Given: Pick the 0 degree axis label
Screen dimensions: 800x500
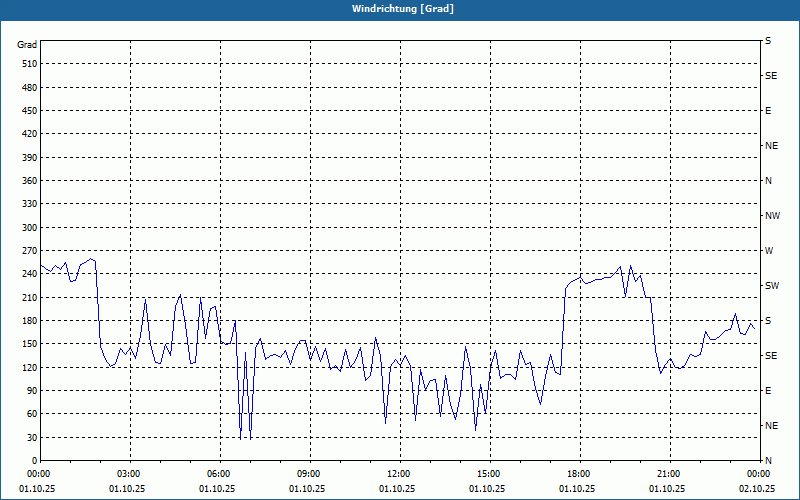Looking at the screenshot, I should [x=35, y=461].
